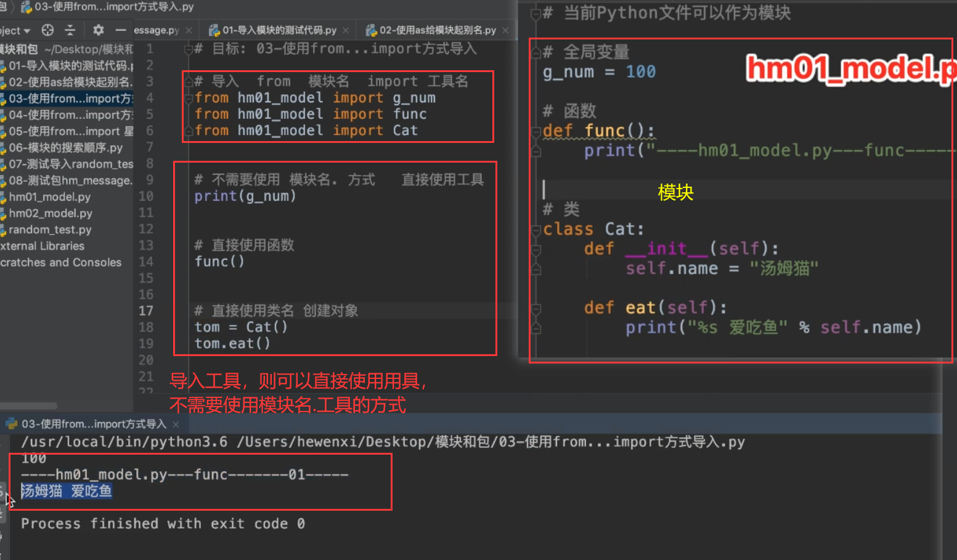This screenshot has height=560, width=957.
Task: Click print("%s 爱吃鱼" % self.name) line
Action: tap(773, 328)
